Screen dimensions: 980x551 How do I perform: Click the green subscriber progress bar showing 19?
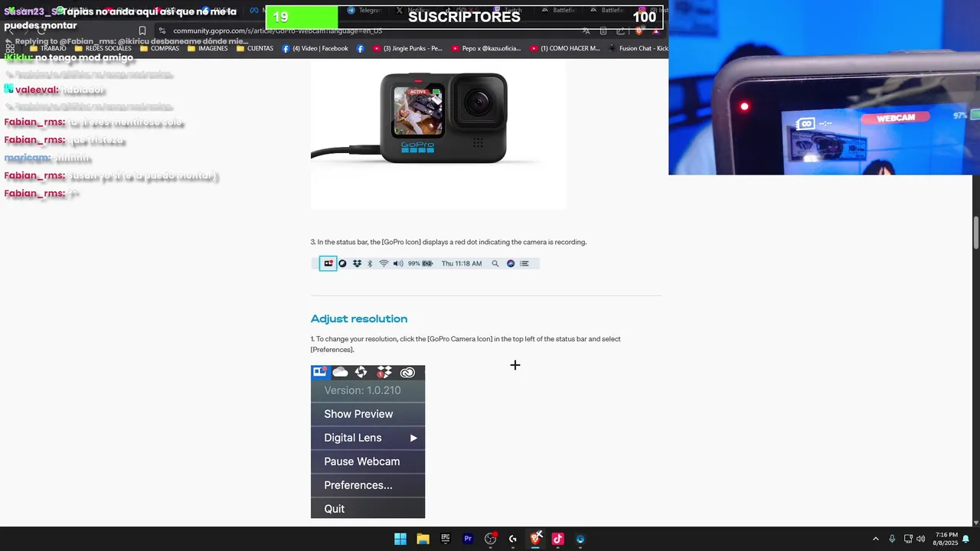(x=302, y=17)
